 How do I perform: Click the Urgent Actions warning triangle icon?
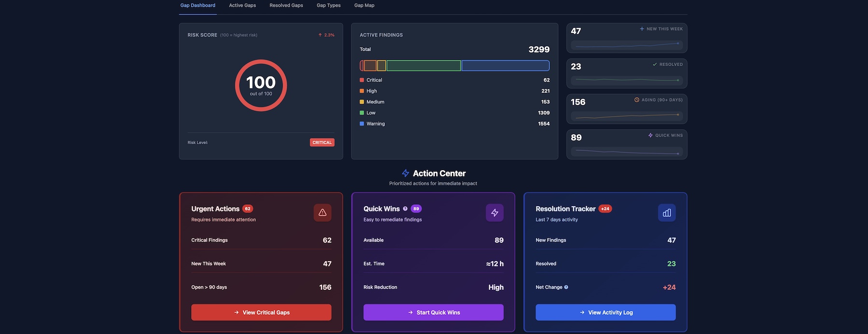click(x=322, y=213)
